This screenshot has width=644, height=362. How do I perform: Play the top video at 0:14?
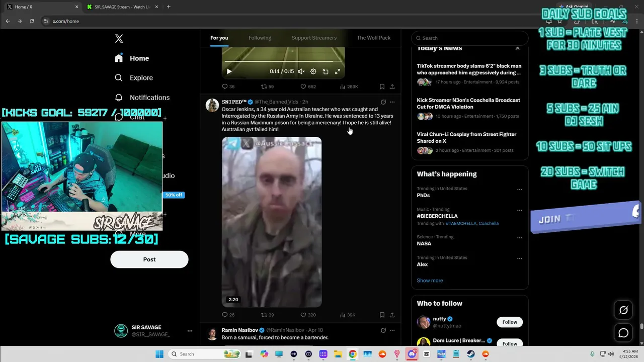[229, 71]
